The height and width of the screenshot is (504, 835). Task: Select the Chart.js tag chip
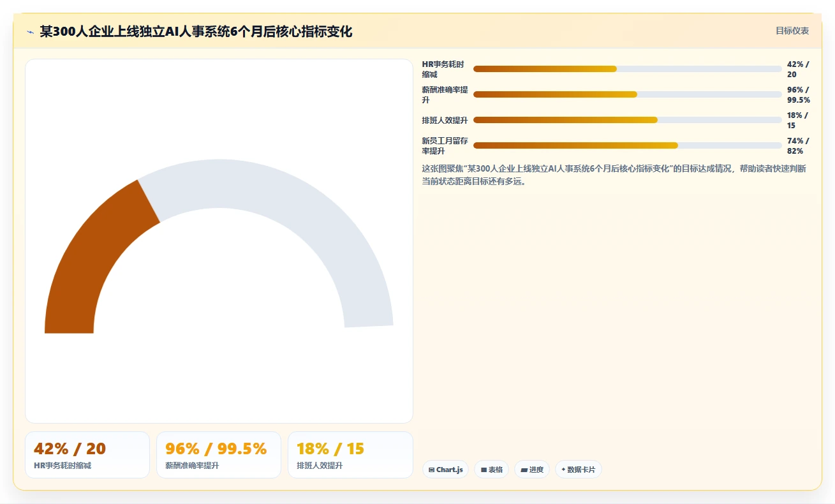(445, 470)
